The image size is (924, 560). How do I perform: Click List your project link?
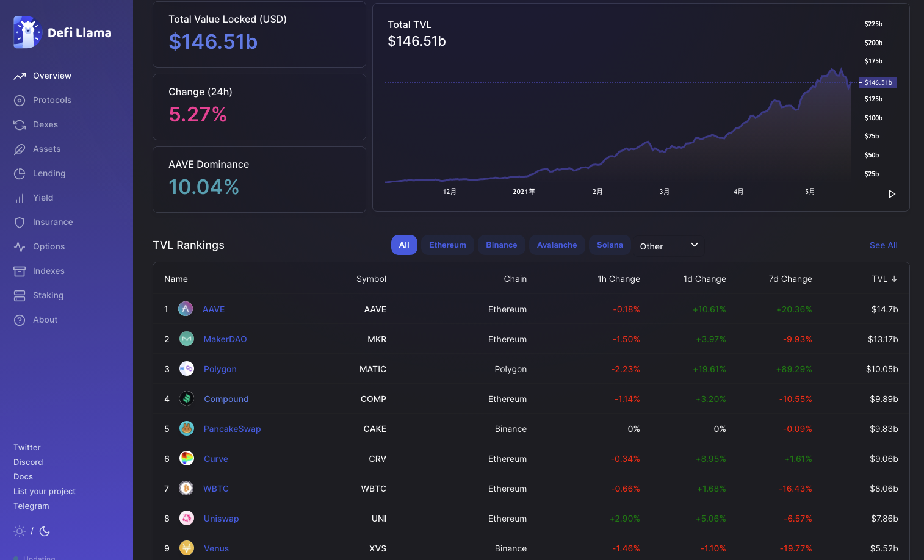(45, 491)
